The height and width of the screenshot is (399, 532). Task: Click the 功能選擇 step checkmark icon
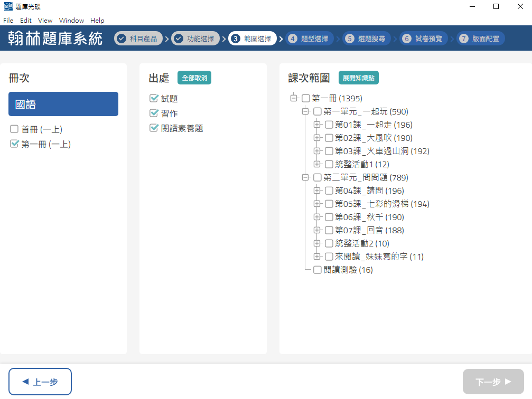179,39
